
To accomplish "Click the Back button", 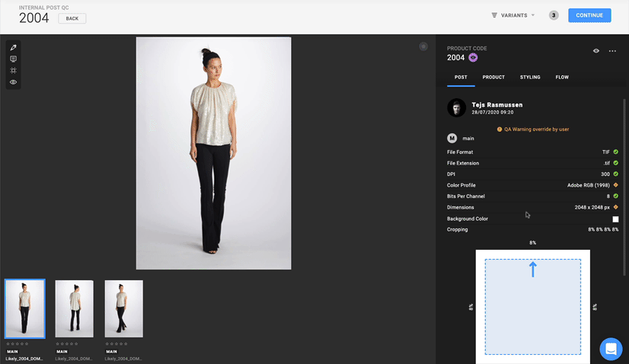I will pos(72,18).
